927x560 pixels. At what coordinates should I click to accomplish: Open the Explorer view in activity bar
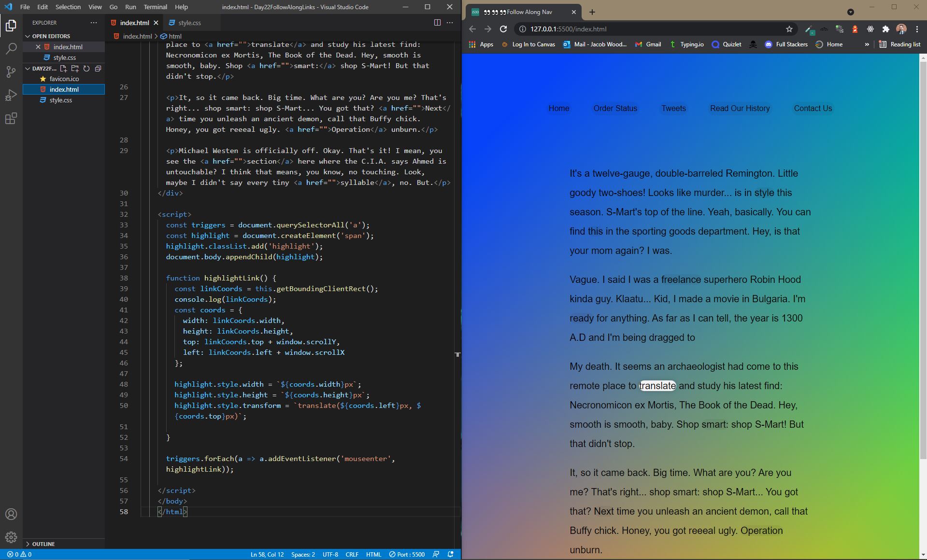click(x=11, y=25)
